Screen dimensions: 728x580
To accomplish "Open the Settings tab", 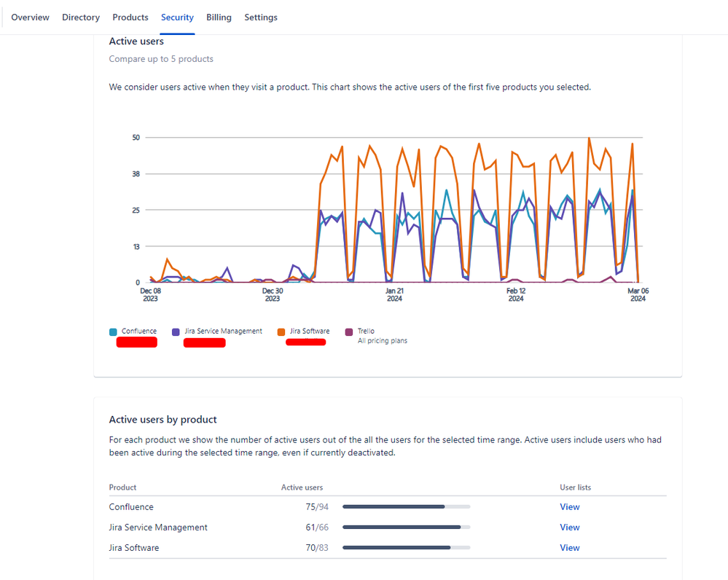I will point(260,17).
